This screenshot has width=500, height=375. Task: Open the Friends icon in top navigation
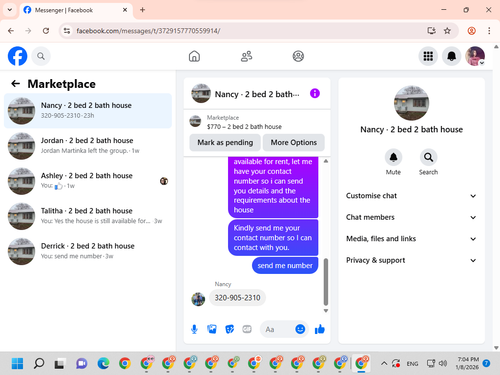click(246, 56)
